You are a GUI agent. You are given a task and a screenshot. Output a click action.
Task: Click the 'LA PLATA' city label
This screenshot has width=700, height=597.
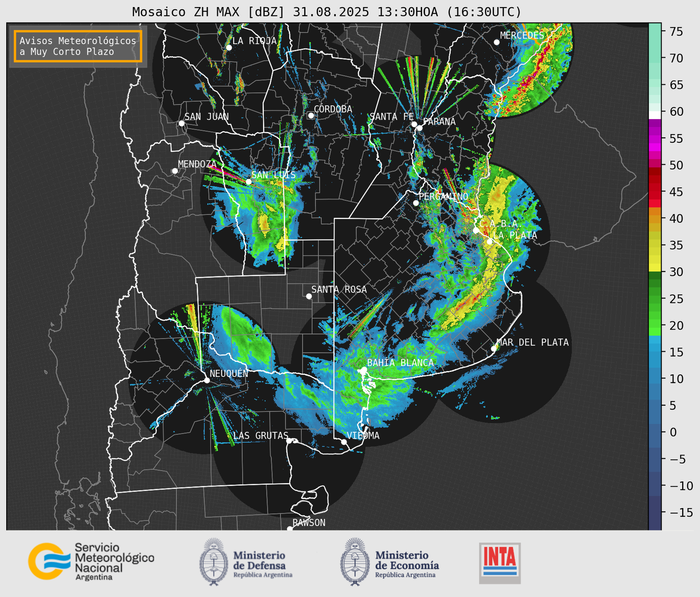pyautogui.click(x=515, y=235)
